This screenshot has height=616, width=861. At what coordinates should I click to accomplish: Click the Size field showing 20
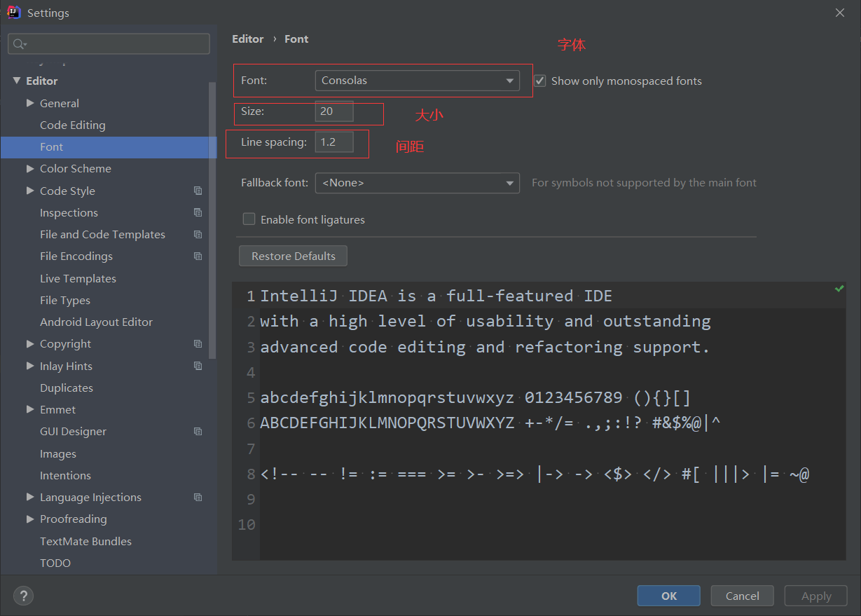click(x=334, y=111)
